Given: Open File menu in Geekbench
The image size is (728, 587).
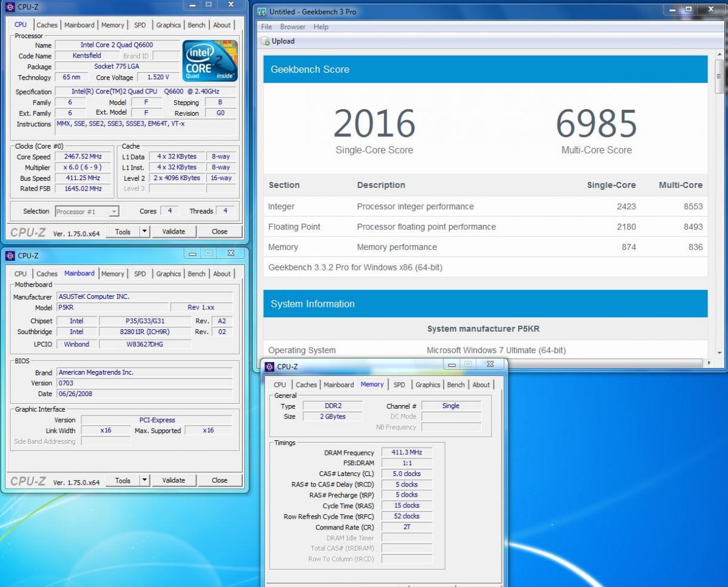Looking at the screenshot, I should [266, 27].
